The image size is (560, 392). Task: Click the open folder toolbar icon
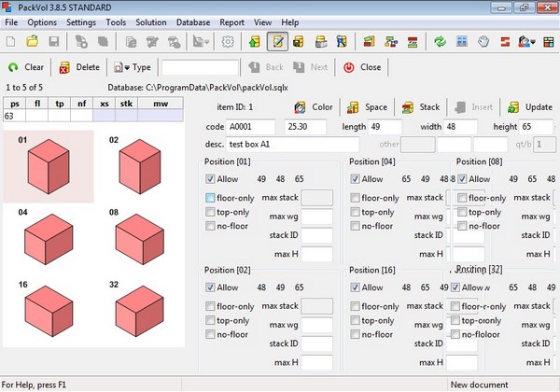(33, 42)
